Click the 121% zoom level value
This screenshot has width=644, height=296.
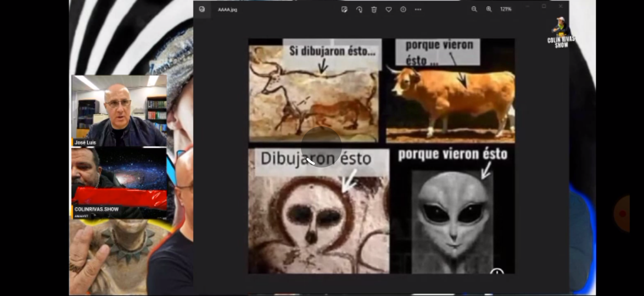pos(506,9)
